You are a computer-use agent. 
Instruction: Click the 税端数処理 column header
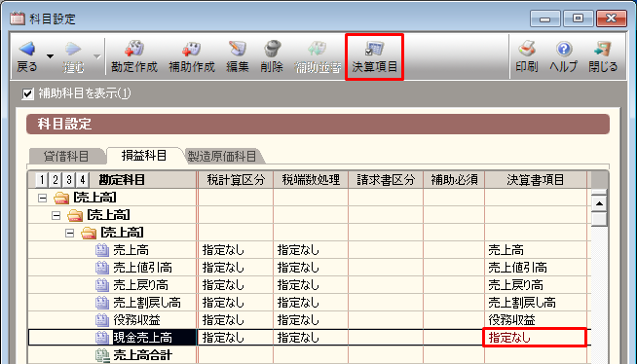point(311,180)
